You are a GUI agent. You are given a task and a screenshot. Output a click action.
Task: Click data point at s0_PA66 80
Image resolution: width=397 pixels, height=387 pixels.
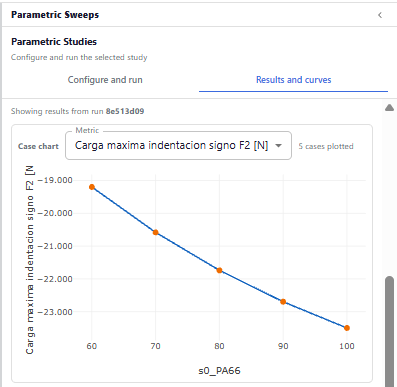point(219,270)
